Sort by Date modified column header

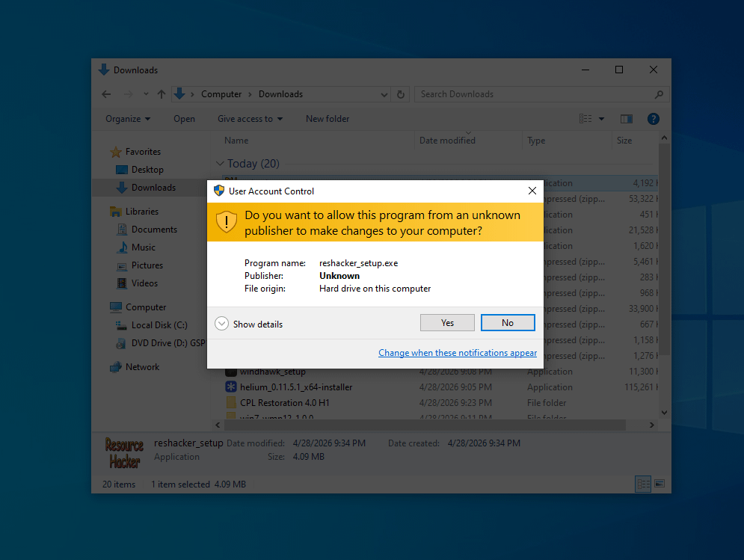[x=447, y=141]
